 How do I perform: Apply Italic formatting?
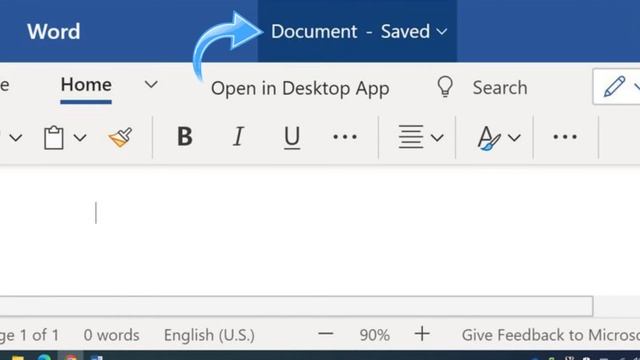point(238,136)
